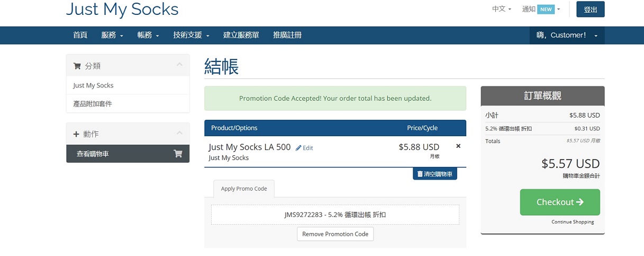
Task: Go to the 首頁 home page
Action: 80,36
